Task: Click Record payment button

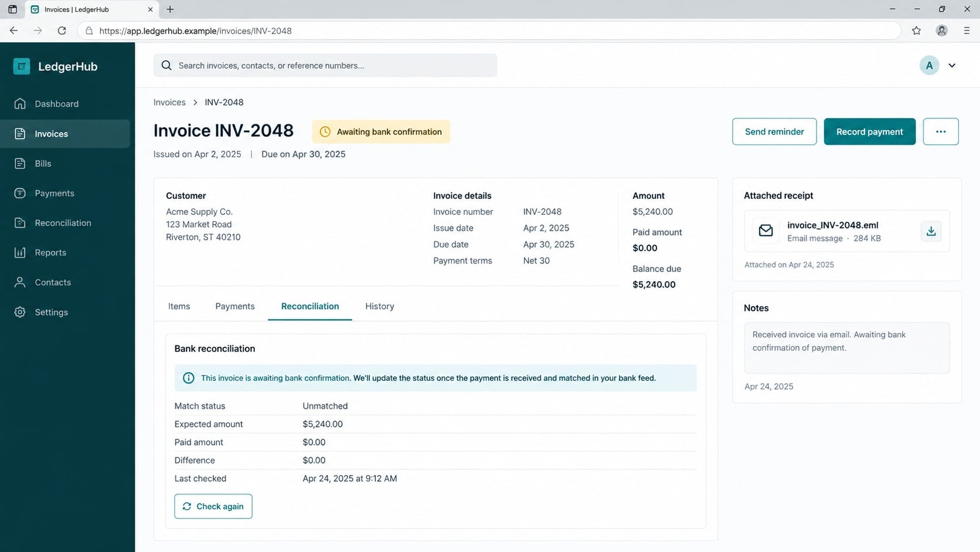Action: [869, 131]
